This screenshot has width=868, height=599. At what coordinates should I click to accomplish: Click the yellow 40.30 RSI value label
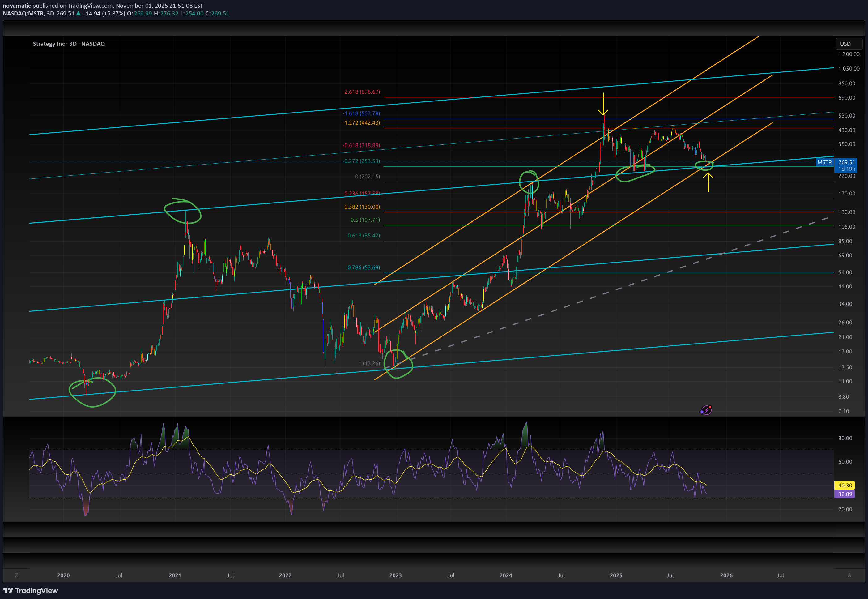click(x=845, y=485)
